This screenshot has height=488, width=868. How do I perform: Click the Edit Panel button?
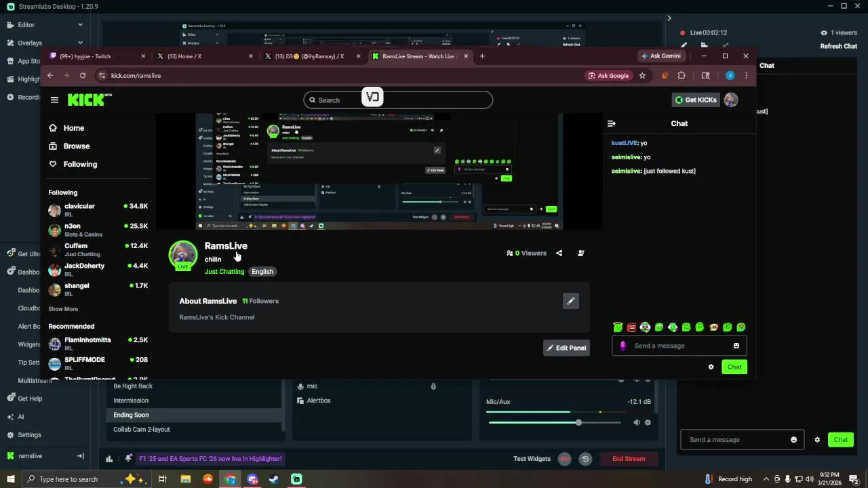point(566,348)
